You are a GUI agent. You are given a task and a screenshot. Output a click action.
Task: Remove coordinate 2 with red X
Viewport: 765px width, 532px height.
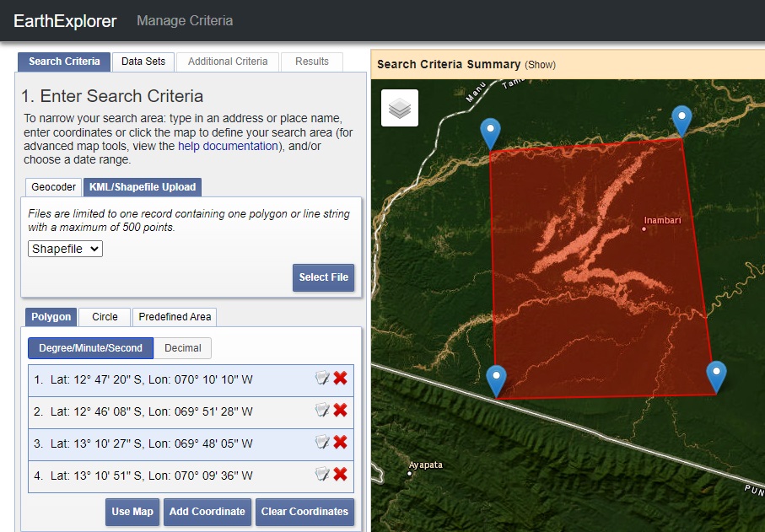pyautogui.click(x=340, y=410)
